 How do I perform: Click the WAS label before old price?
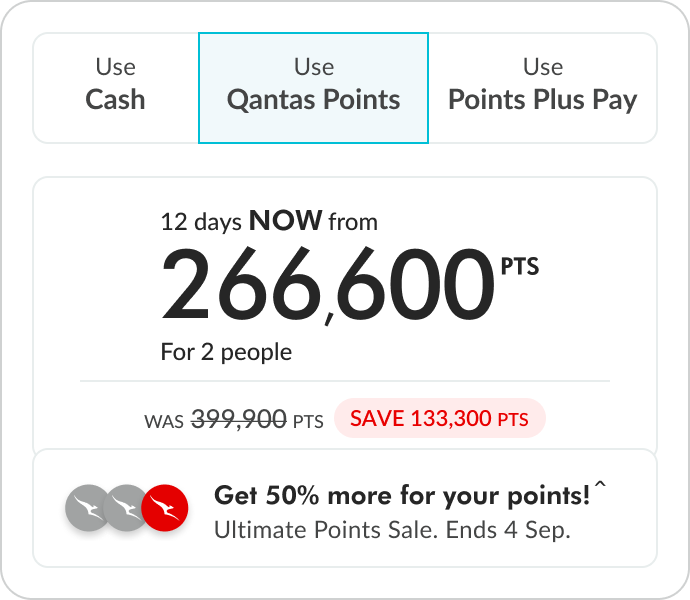[x=164, y=422]
